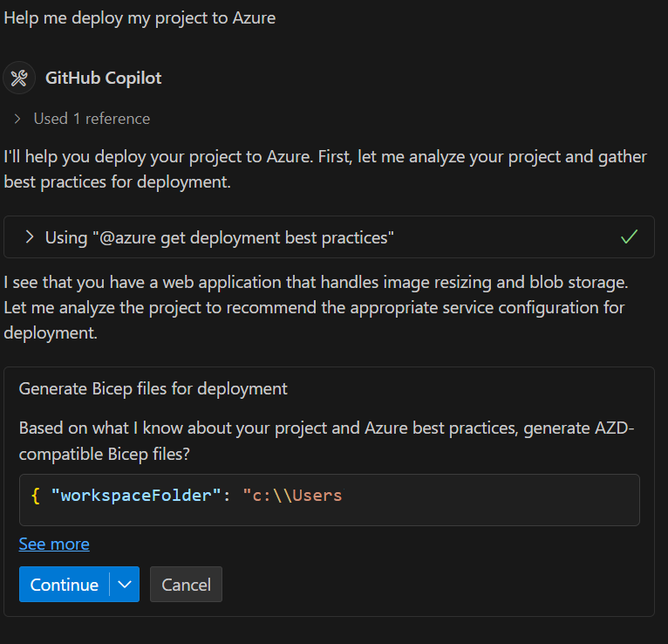The width and height of the screenshot is (668, 644).
Task: Cancel the Bicep file generation
Action: click(x=186, y=585)
